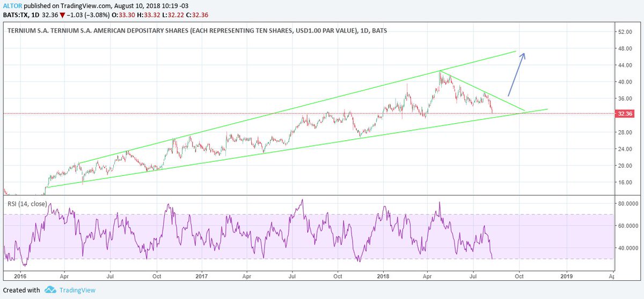Image resolution: width=644 pixels, height=299 pixels.
Task: Click the 48.00 price axis label
Action: (x=626, y=48)
